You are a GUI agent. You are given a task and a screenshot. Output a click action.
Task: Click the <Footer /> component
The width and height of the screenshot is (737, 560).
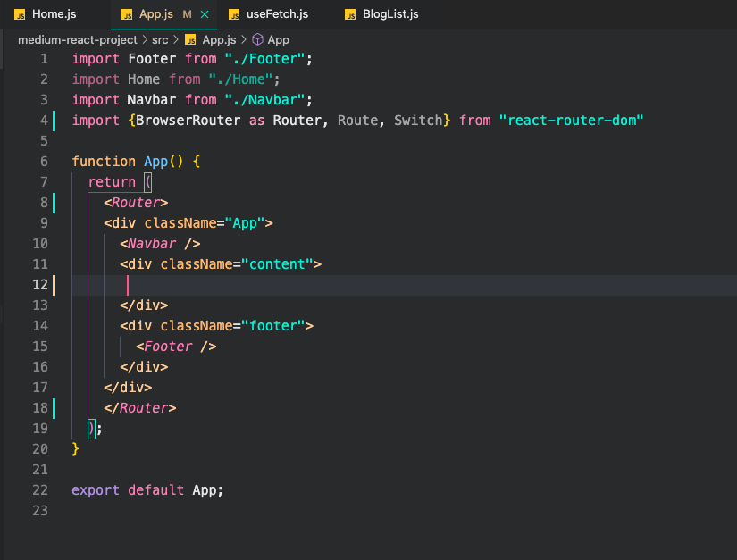point(176,347)
